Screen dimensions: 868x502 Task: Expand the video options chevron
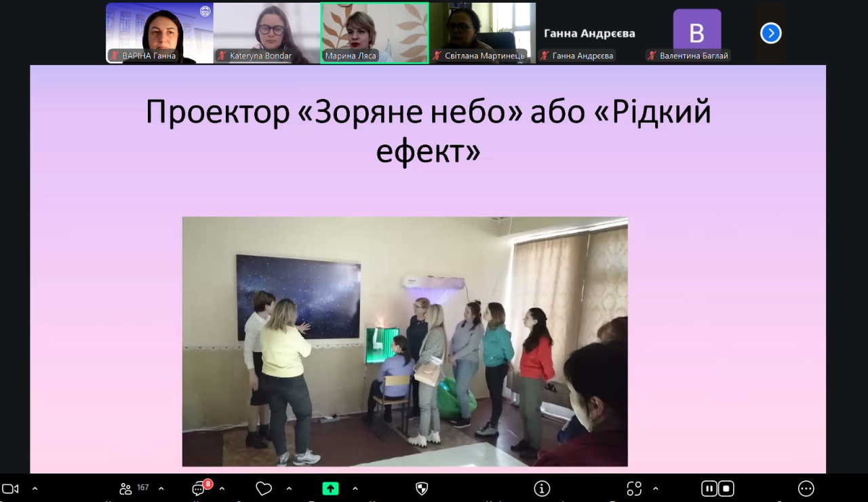tap(35, 488)
